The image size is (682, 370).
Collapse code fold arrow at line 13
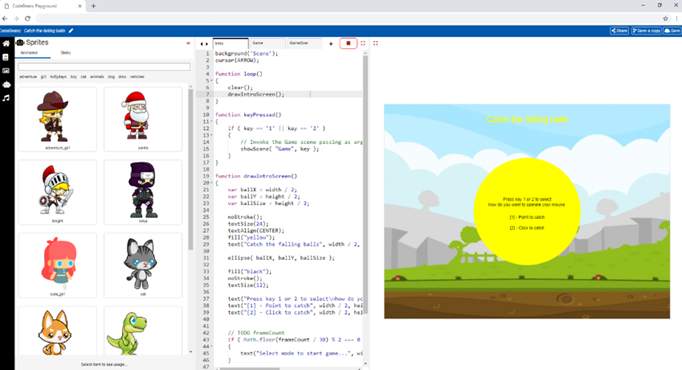(x=212, y=135)
